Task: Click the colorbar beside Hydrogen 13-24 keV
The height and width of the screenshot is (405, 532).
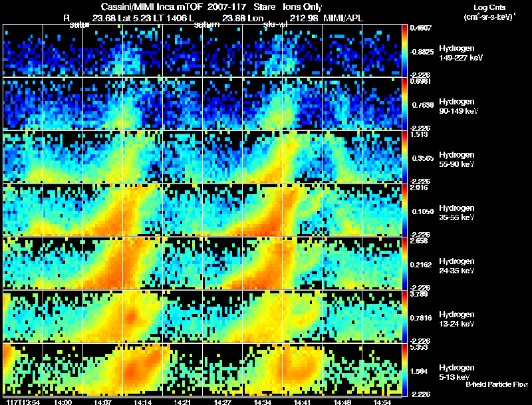Action: tap(404, 317)
